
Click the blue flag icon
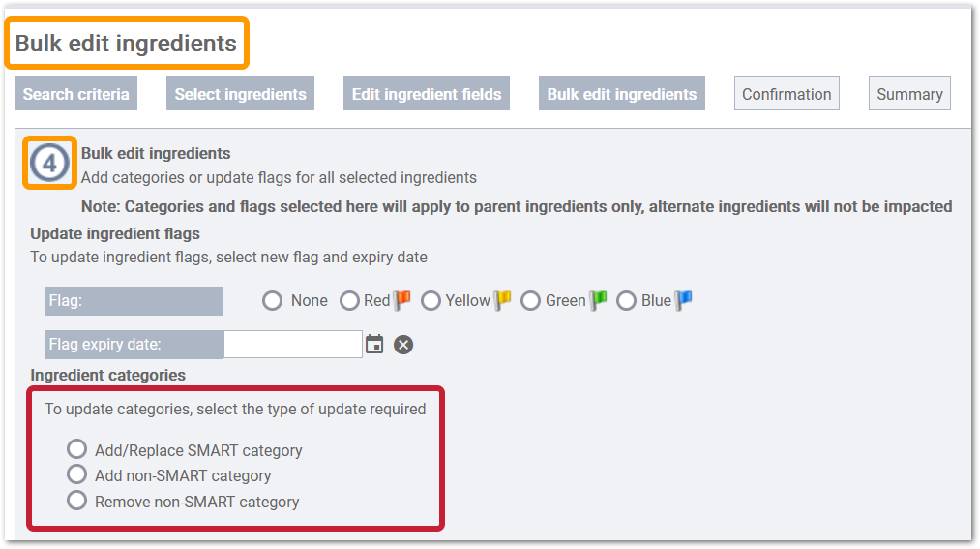(x=684, y=301)
